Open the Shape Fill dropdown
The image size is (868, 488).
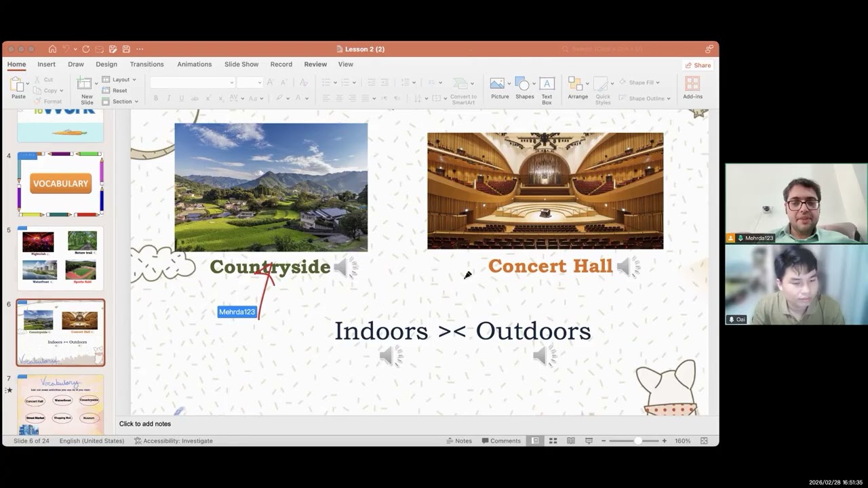pos(639,82)
